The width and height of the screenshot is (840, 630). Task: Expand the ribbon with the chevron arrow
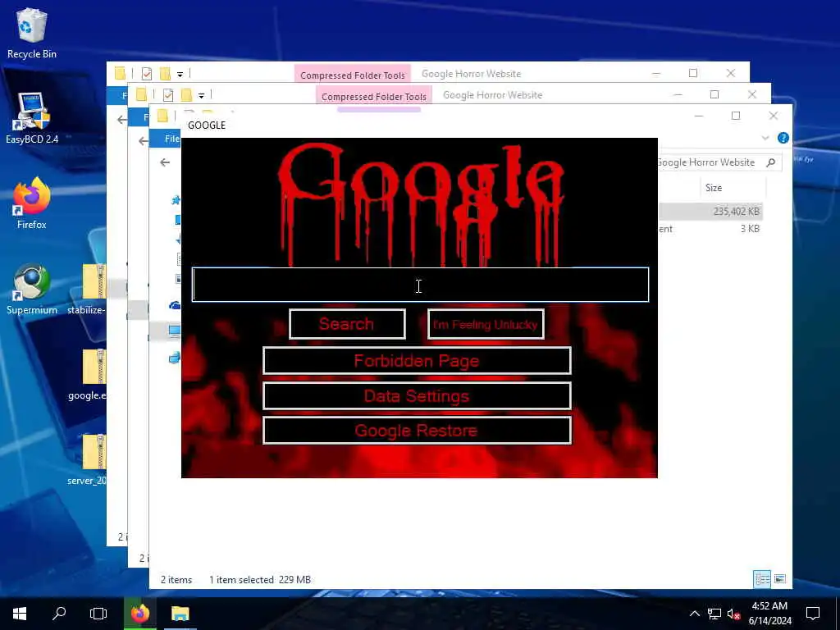coord(765,138)
